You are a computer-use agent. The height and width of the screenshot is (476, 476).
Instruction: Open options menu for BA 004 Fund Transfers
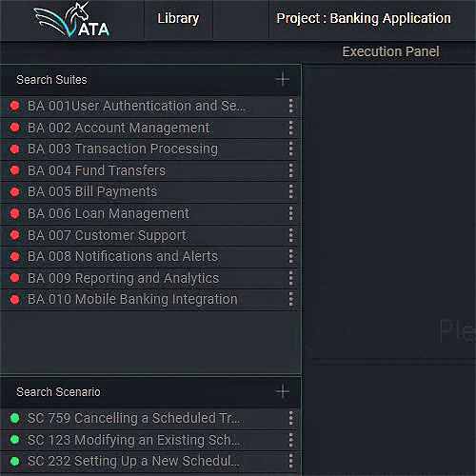(290, 170)
